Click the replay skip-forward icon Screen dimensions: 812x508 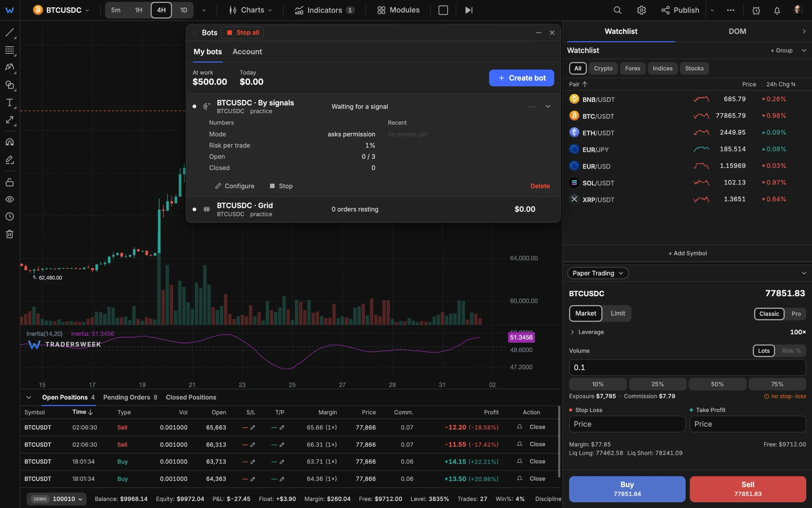[469, 10]
